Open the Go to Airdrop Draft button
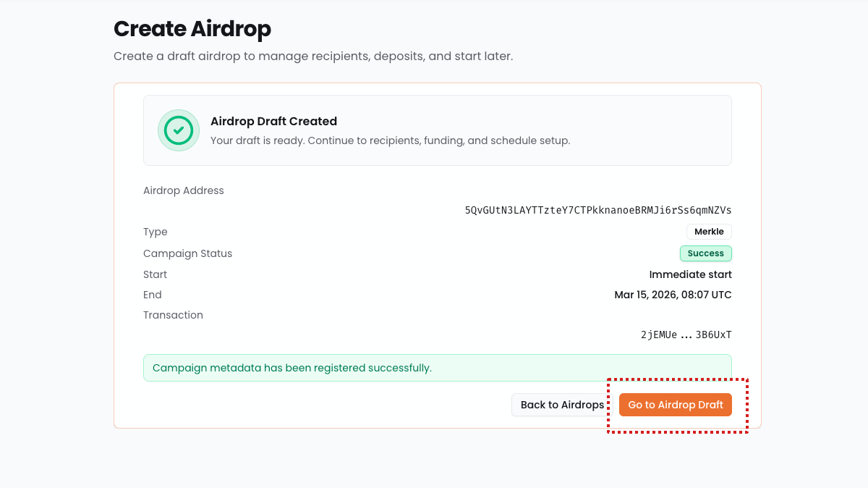This screenshot has width=868, height=488. pos(675,405)
